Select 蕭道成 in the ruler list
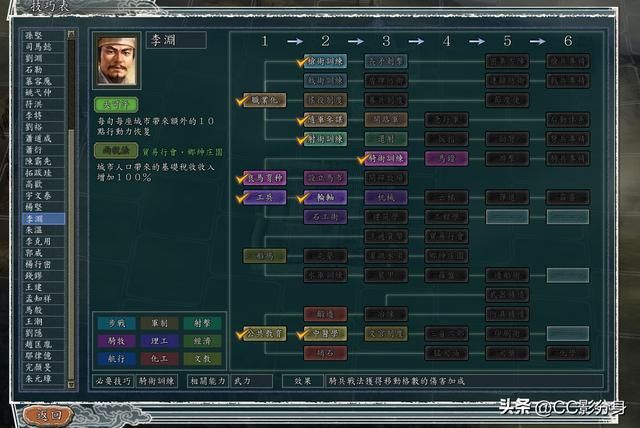Viewport: 640px width, 428px height. (43, 138)
